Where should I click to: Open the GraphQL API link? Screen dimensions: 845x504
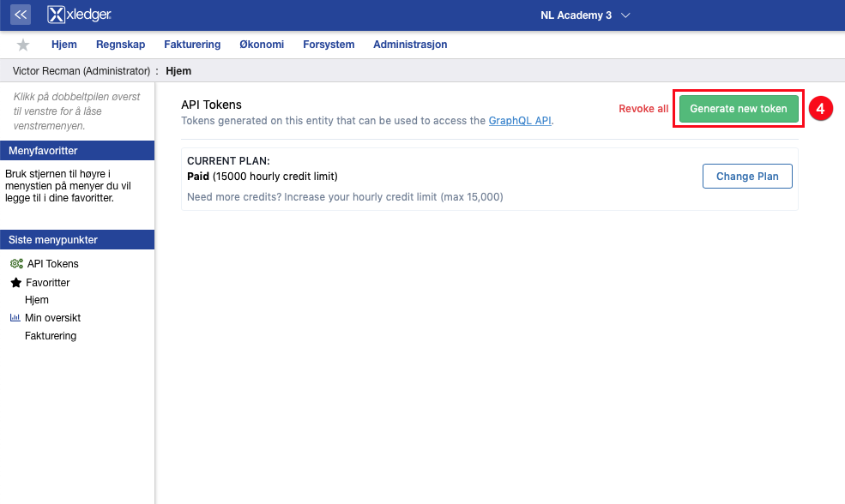(520, 121)
